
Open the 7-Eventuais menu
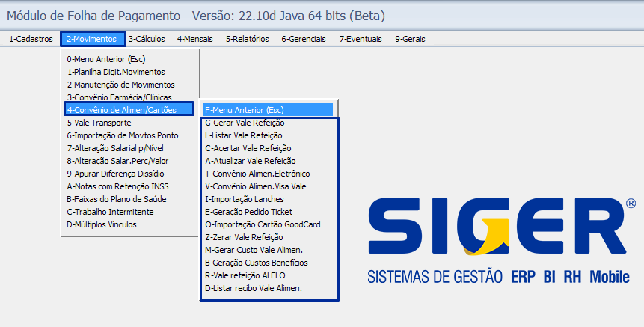click(361, 39)
